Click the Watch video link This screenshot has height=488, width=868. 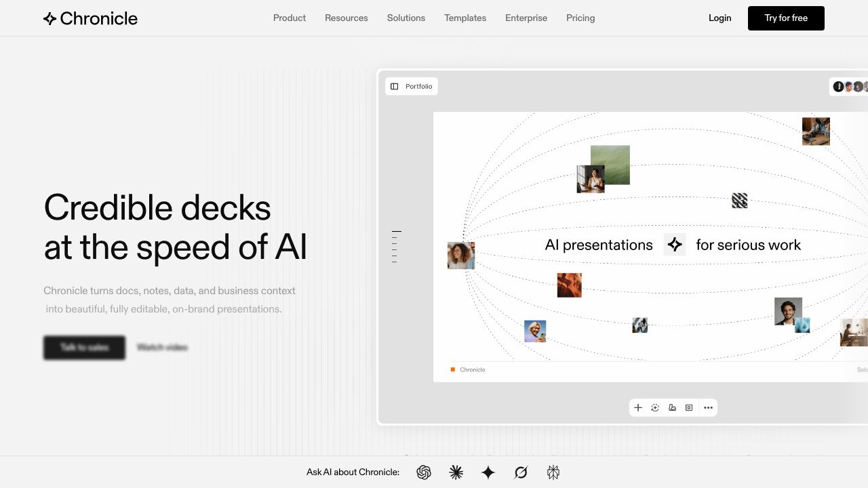tap(162, 348)
